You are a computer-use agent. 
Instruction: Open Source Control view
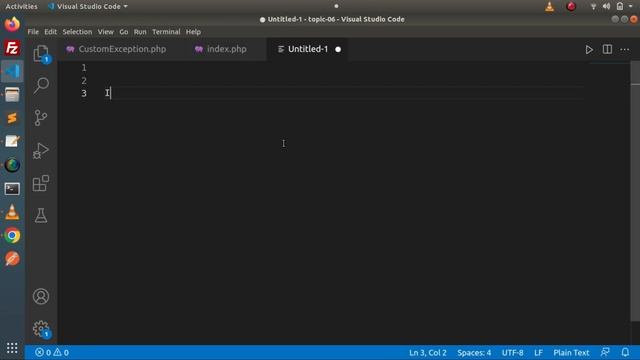point(41,118)
